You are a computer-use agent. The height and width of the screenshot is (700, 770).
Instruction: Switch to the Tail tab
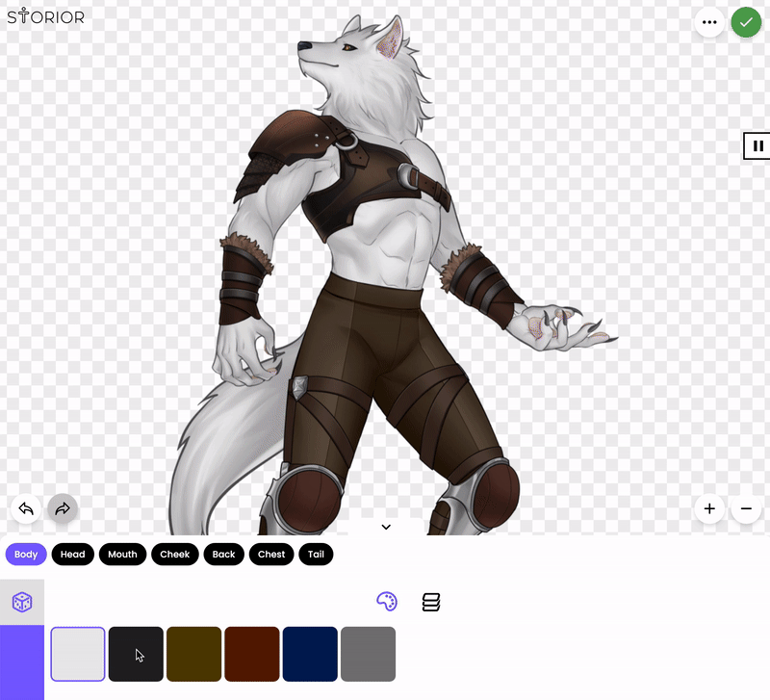click(x=316, y=554)
